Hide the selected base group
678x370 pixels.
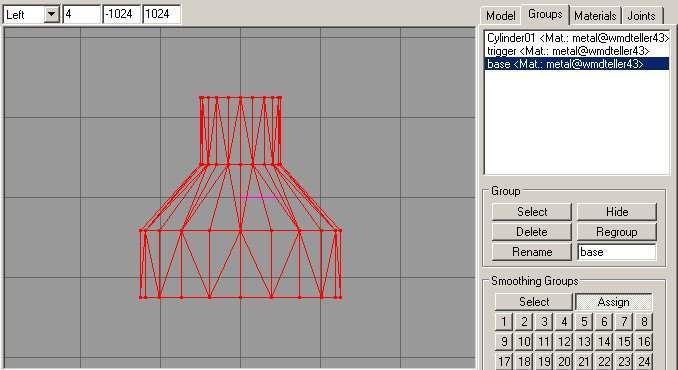pyautogui.click(x=617, y=212)
